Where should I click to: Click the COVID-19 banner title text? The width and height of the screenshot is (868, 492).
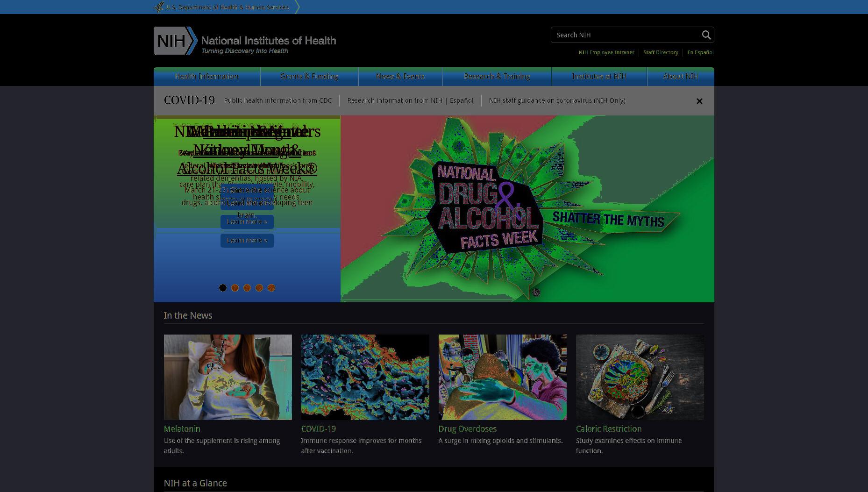coord(189,100)
